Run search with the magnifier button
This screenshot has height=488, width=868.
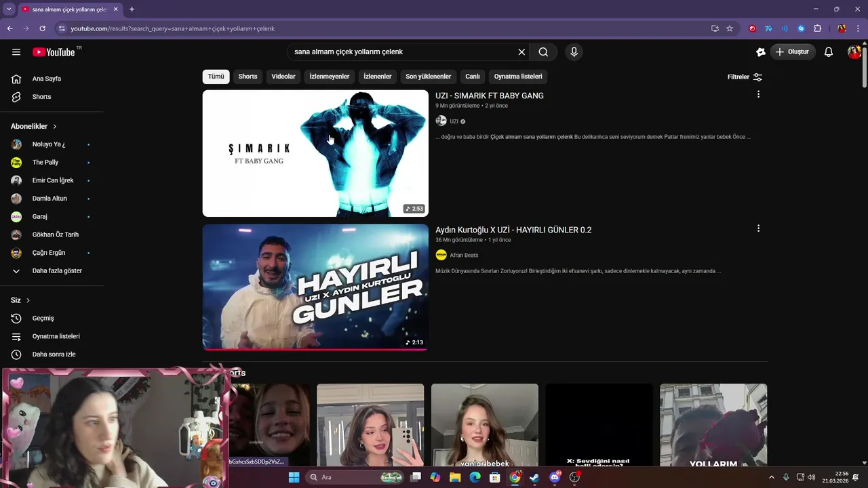(543, 52)
